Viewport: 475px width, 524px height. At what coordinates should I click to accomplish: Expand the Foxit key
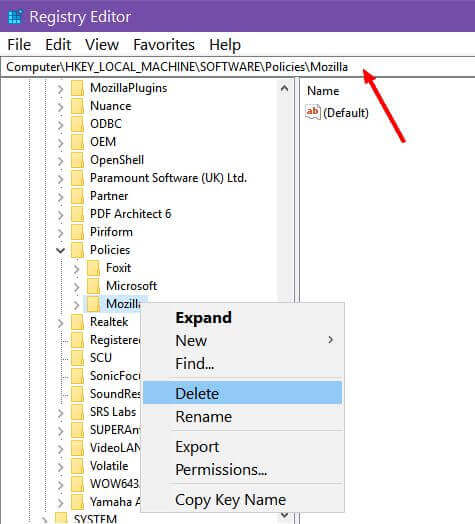pos(77,269)
